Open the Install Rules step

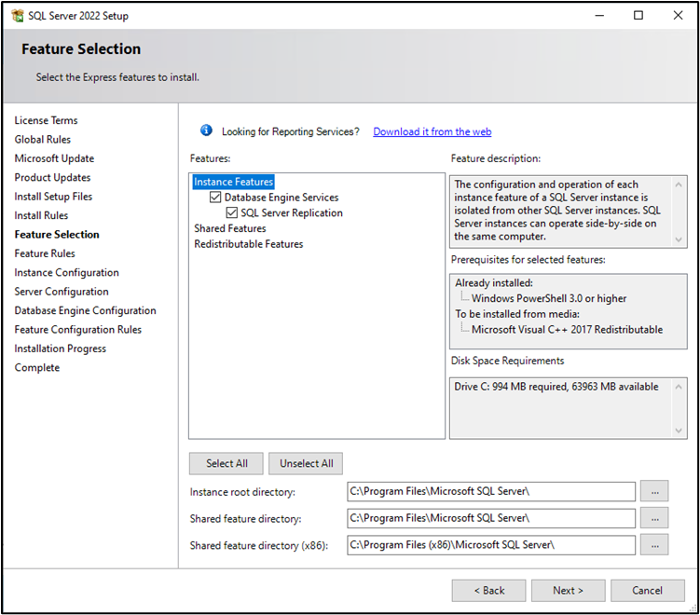pyautogui.click(x=41, y=215)
